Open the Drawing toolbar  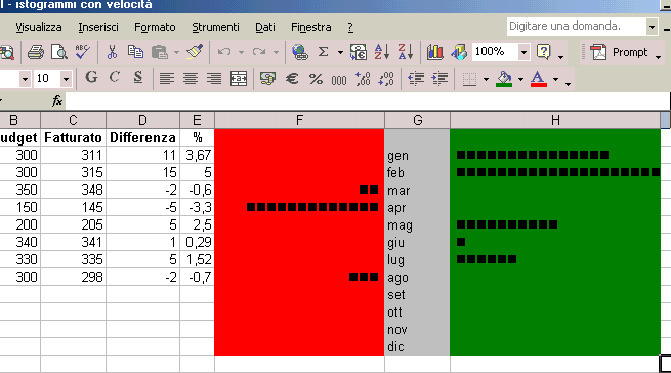pos(459,52)
